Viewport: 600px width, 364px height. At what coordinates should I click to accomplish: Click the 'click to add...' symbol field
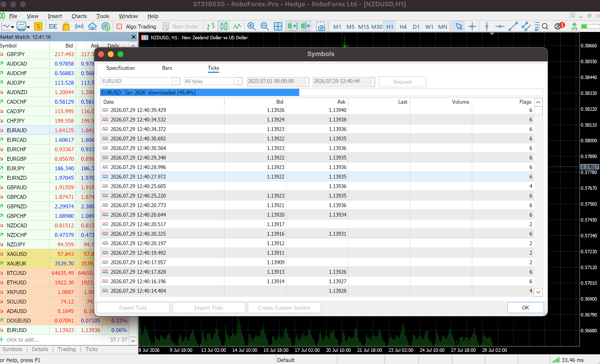[x=23, y=340]
